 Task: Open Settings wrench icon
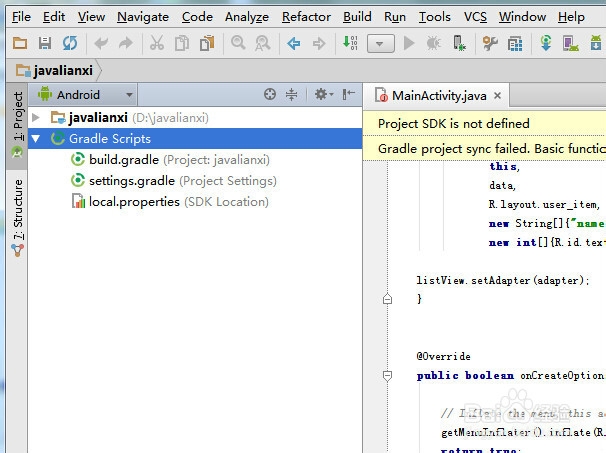[x=490, y=43]
